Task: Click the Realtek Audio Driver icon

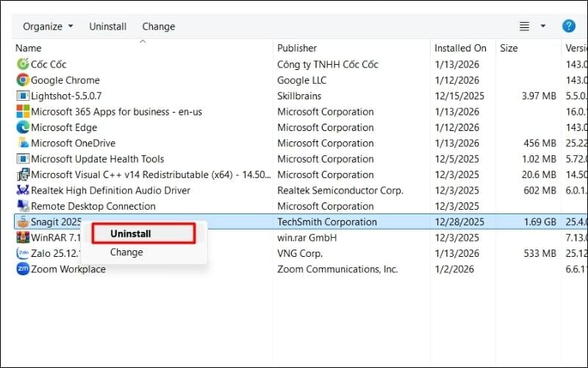Action: [23, 191]
